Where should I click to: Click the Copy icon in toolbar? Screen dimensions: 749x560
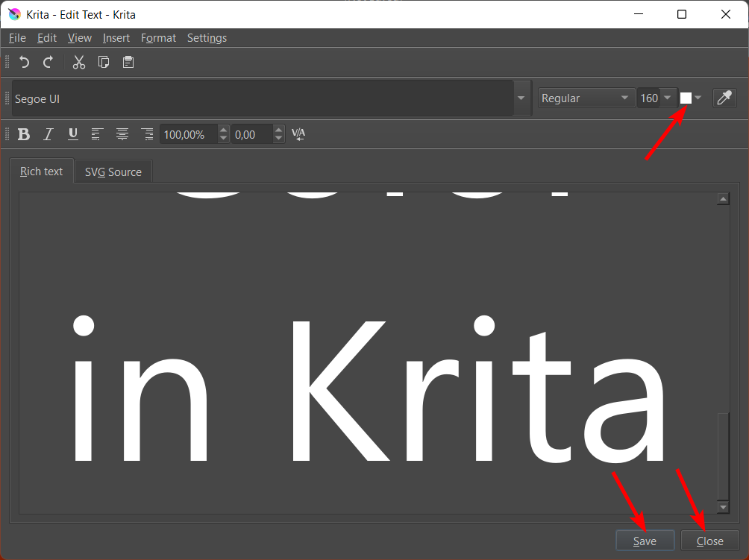[104, 62]
